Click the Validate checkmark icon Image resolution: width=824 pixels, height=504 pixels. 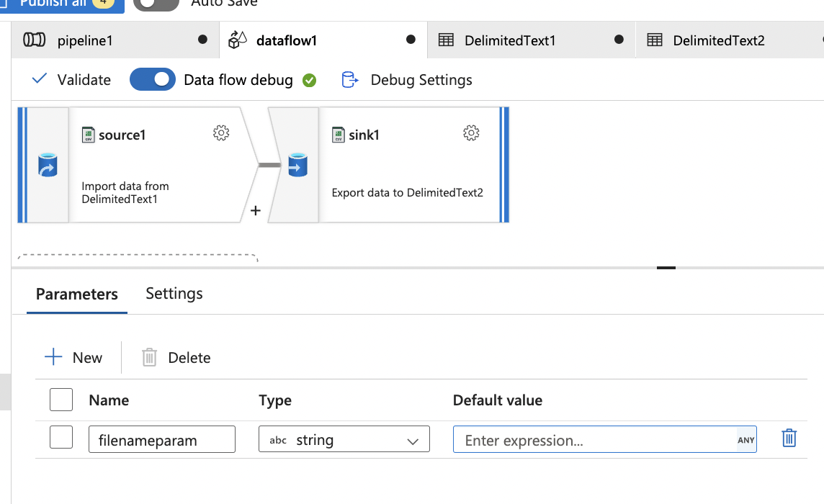click(40, 79)
